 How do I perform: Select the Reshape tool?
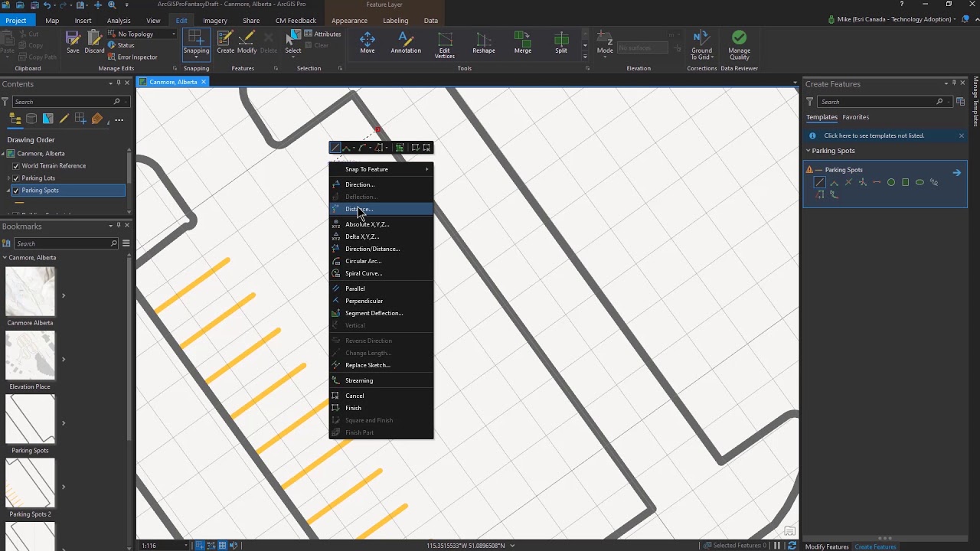coord(484,42)
